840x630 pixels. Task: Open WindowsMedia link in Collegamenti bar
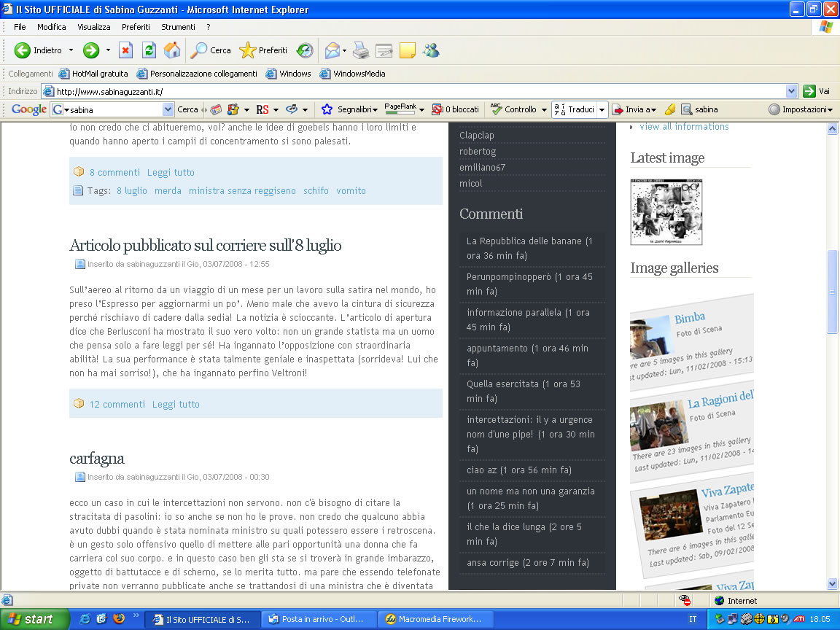tap(352, 74)
